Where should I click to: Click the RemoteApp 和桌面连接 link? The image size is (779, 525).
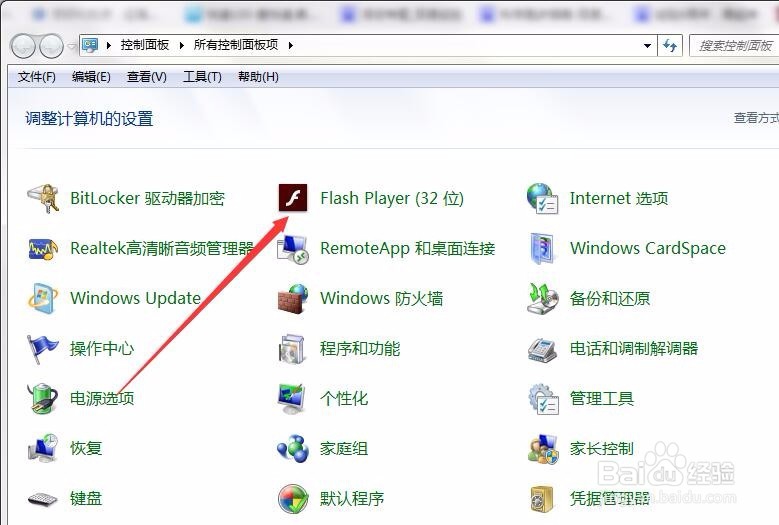click(x=408, y=248)
